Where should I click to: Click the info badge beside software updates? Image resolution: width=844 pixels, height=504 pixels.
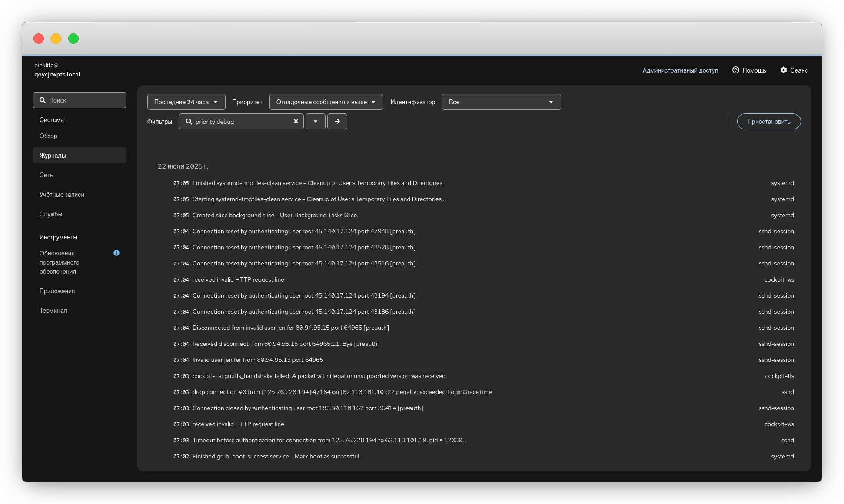point(116,253)
